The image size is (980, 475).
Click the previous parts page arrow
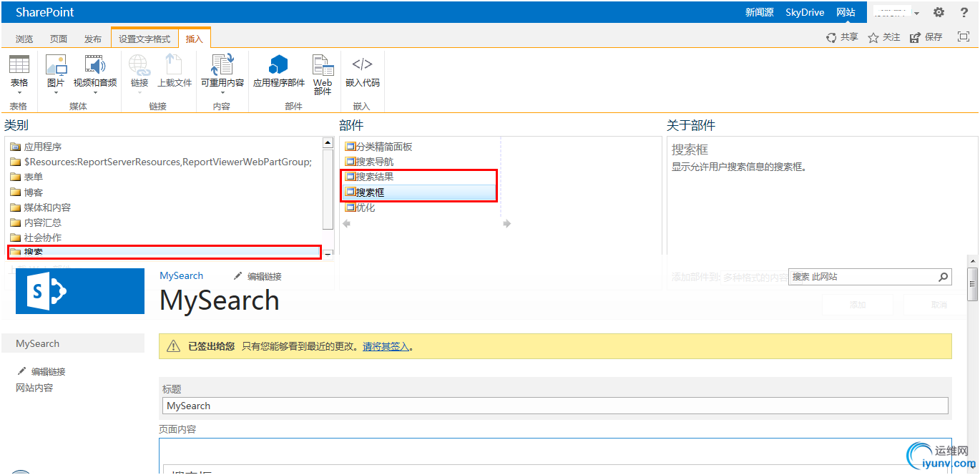[x=346, y=224]
